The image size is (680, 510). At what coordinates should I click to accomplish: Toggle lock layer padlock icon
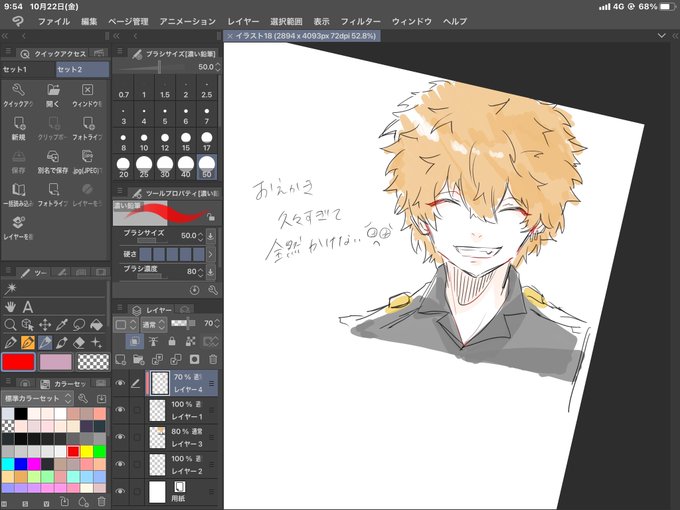[x=172, y=342]
